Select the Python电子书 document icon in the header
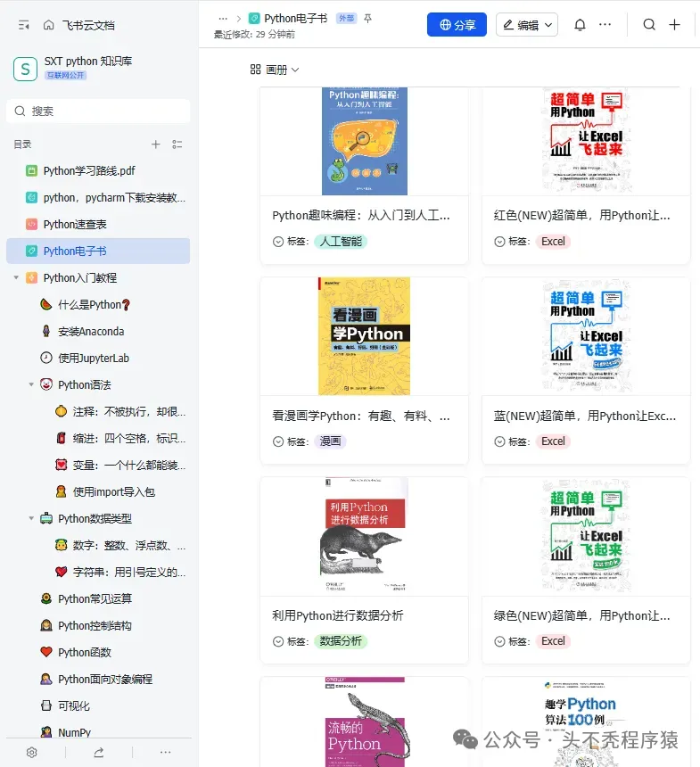The image size is (700, 767). [x=254, y=19]
